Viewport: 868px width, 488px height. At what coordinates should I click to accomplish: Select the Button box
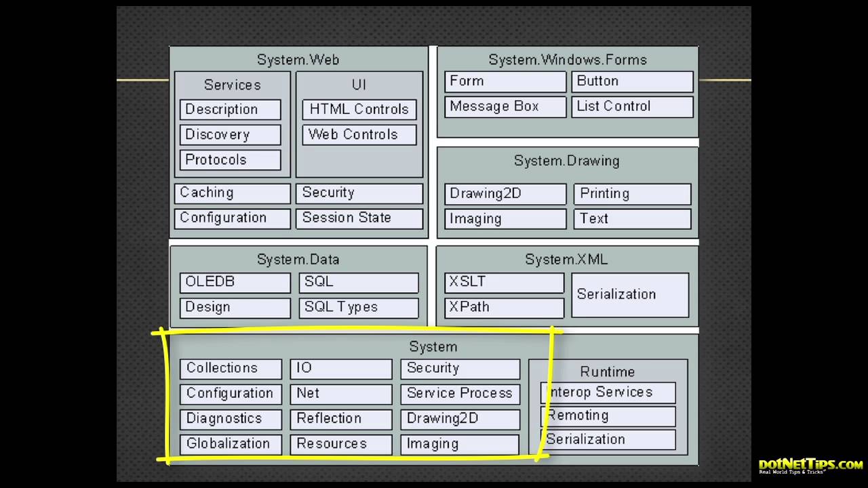(632, 81)
